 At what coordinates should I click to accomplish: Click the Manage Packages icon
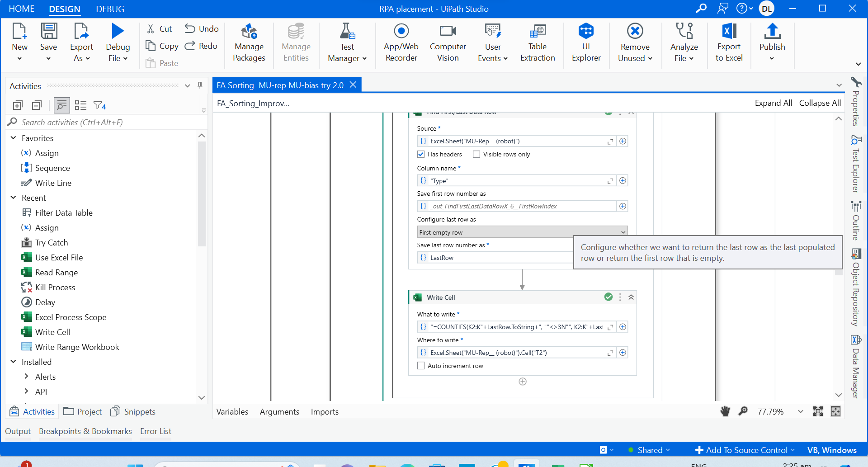tap(249, 32)
